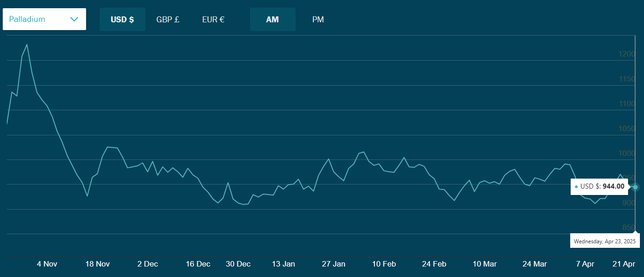Select USD $ currency
Viewport: 644px width, 277px height.
(122, 20)
